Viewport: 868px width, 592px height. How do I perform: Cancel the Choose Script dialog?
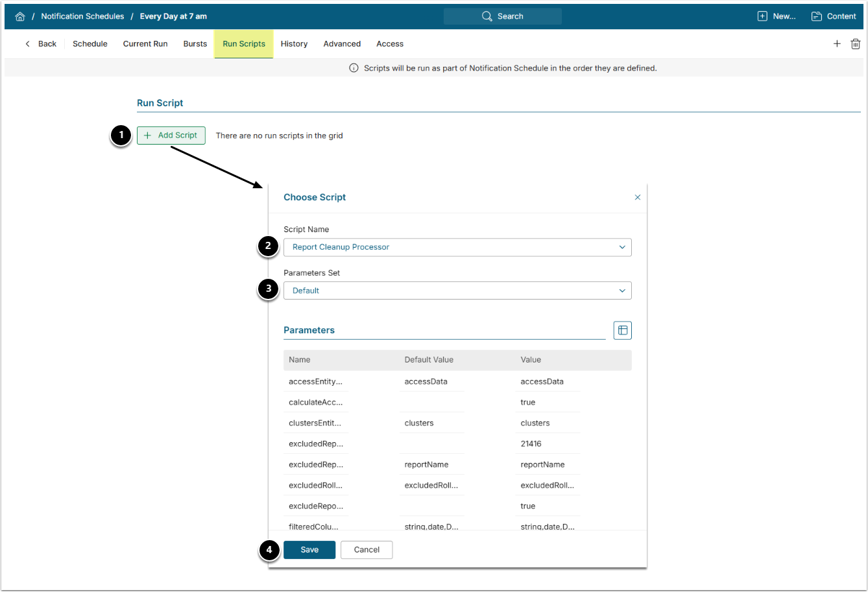[x=367, y=550]
